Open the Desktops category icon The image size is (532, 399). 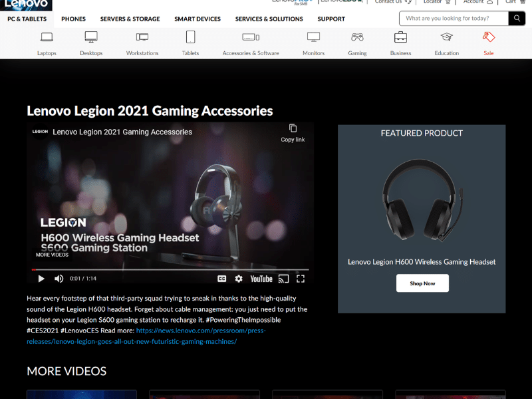pos(91,37)
